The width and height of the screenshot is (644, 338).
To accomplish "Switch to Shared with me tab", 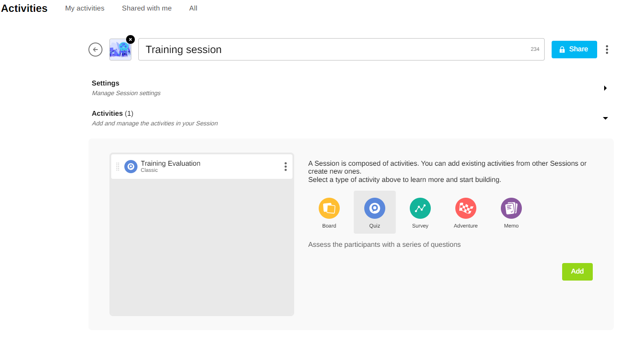I will 147,8.
